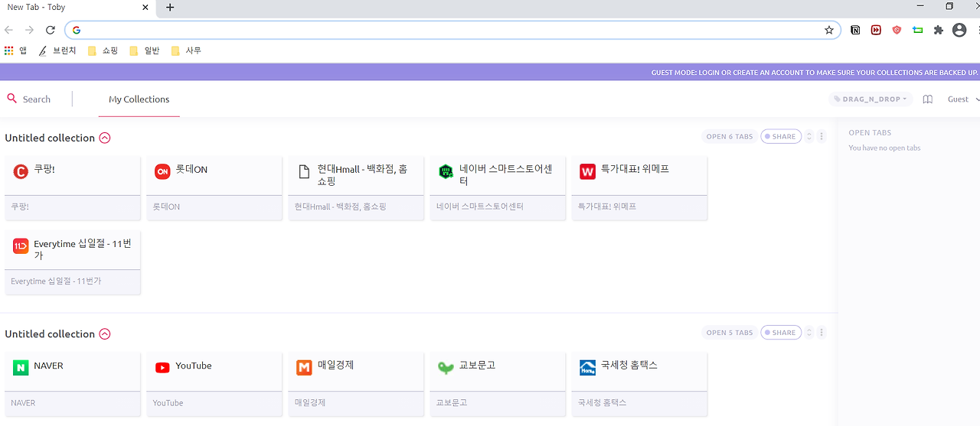
Task: Open the Notion extension icon
Action: (x=855, y=30)
